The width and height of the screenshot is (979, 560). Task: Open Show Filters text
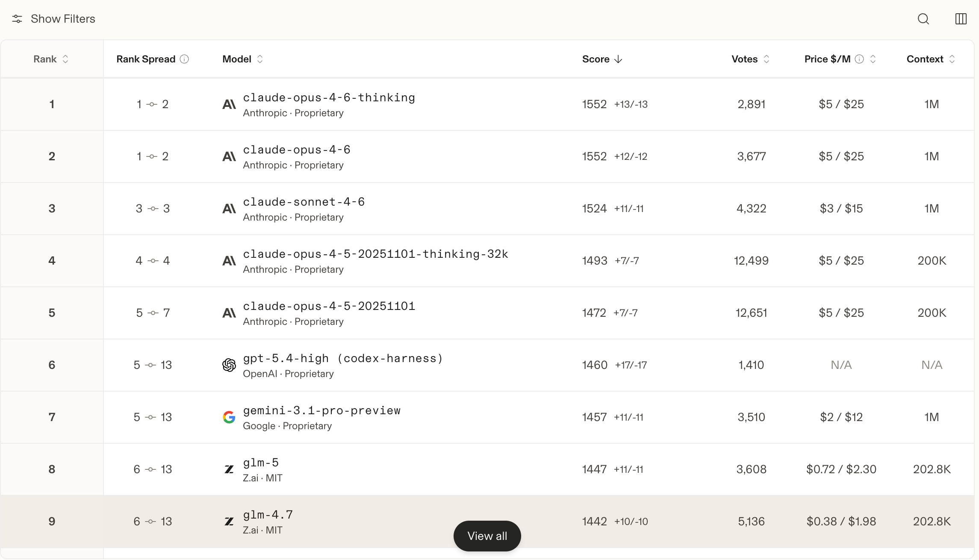(x=63, y=19)
